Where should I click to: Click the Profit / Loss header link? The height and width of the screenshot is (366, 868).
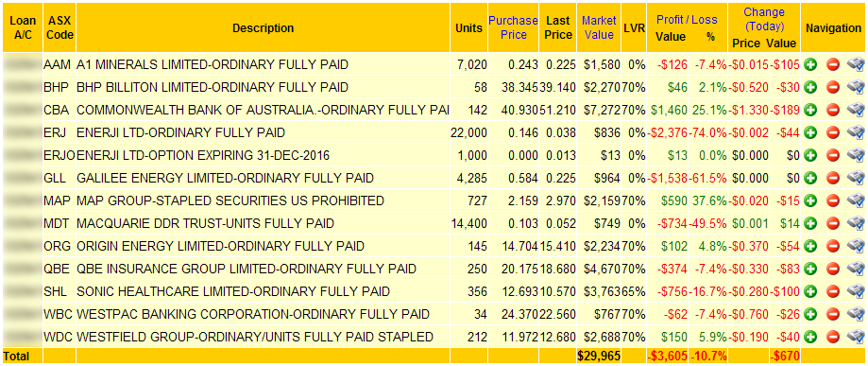(x=687, y=20)
